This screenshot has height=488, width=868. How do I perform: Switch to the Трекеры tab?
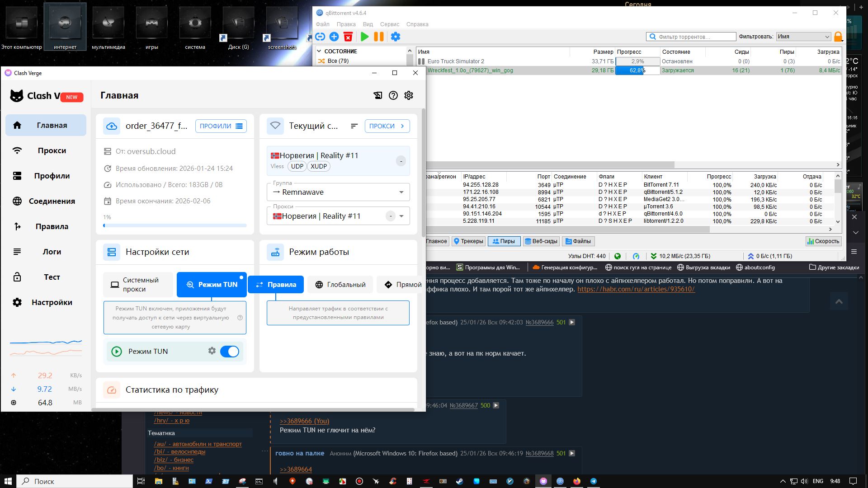pyautogui.click(x=468, y=241)
